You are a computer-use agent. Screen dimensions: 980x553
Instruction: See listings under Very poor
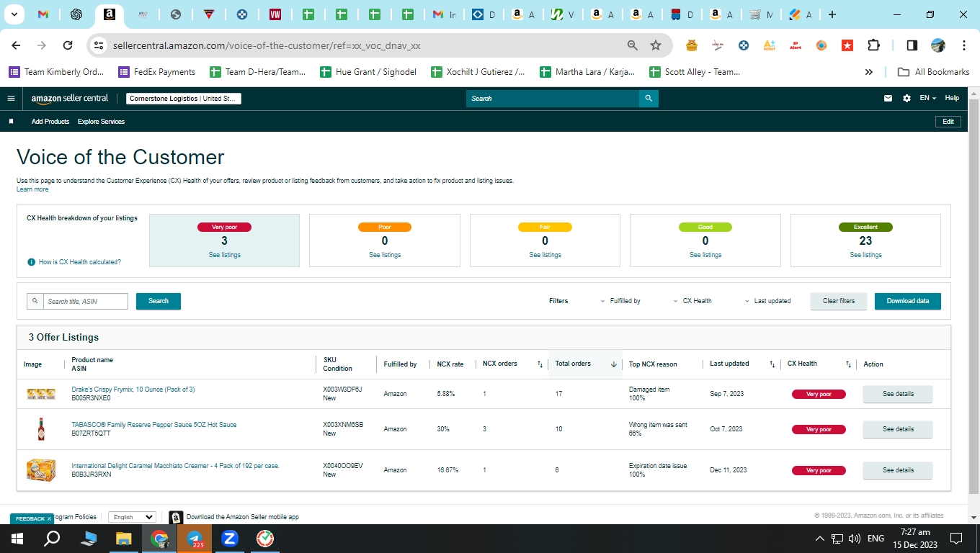pos(225,255)
